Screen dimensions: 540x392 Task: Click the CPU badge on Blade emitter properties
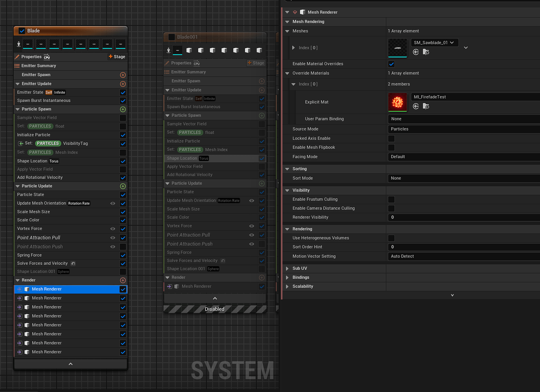pyautogui.click(x=47, y=57)
